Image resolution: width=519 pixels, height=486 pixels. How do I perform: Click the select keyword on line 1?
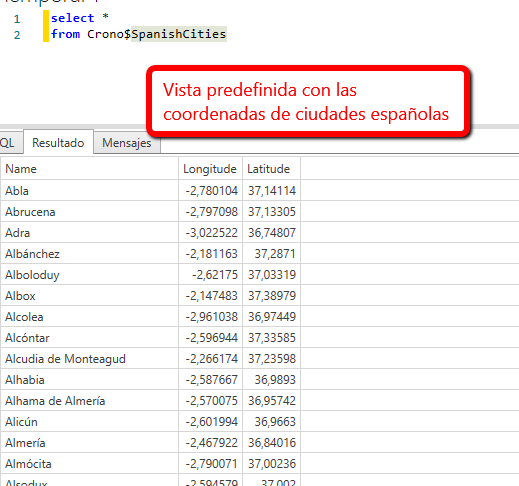click(73, 18)
